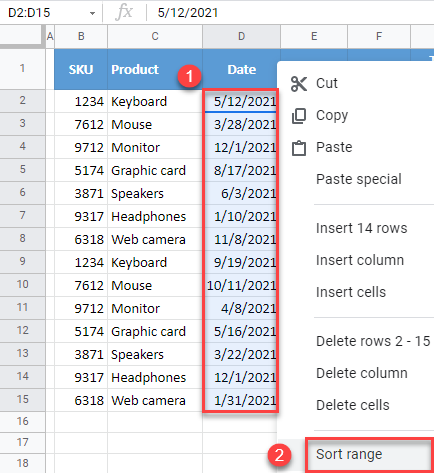Click row 16 header number
The image size is (434, 473).
22,421
